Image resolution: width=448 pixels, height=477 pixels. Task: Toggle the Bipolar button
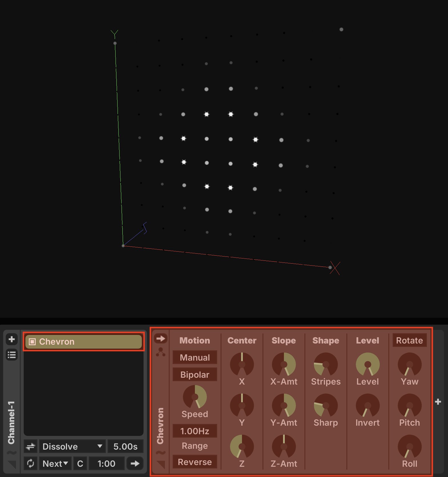pyautogui.click(x=195, y=375)
